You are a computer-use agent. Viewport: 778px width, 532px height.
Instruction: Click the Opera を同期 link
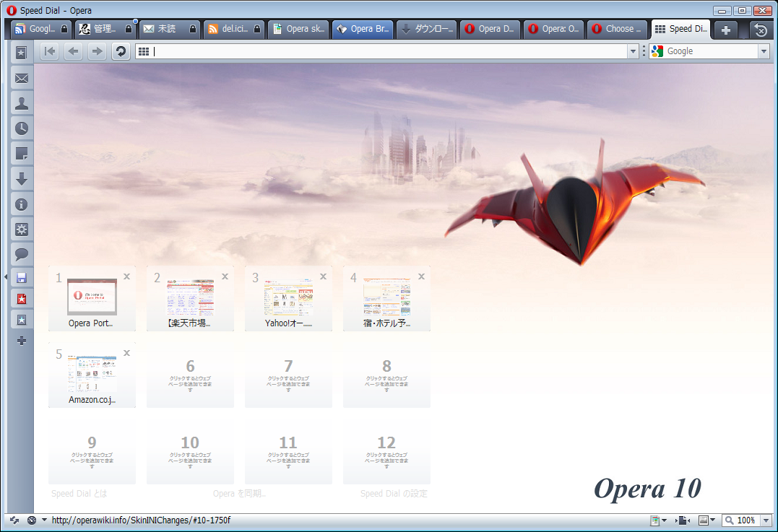239,494
